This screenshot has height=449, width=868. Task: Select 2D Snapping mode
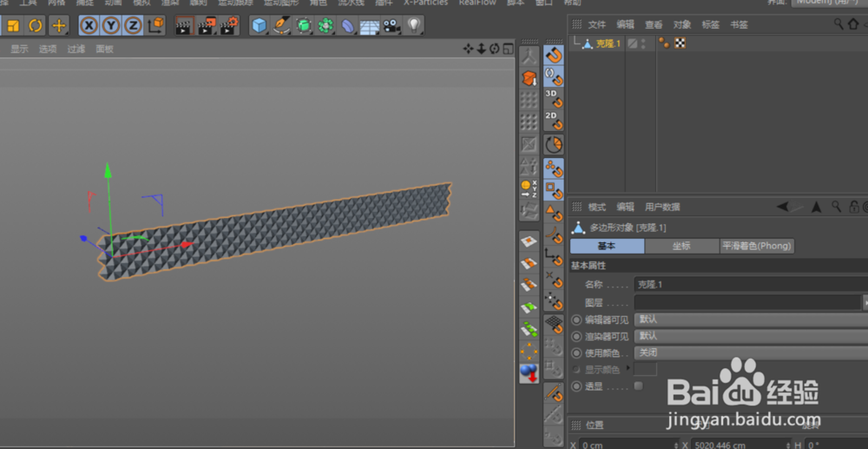pyautogui.click(x=554, y=120)
